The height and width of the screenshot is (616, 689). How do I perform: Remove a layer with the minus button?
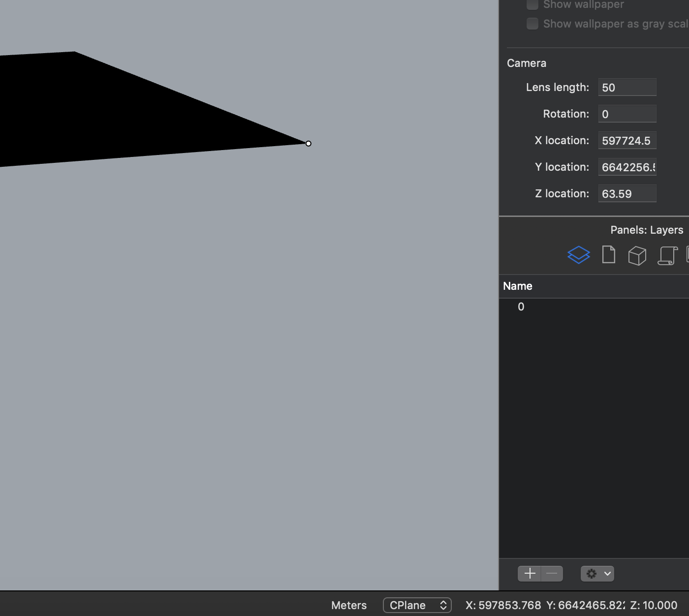point(551,573)
